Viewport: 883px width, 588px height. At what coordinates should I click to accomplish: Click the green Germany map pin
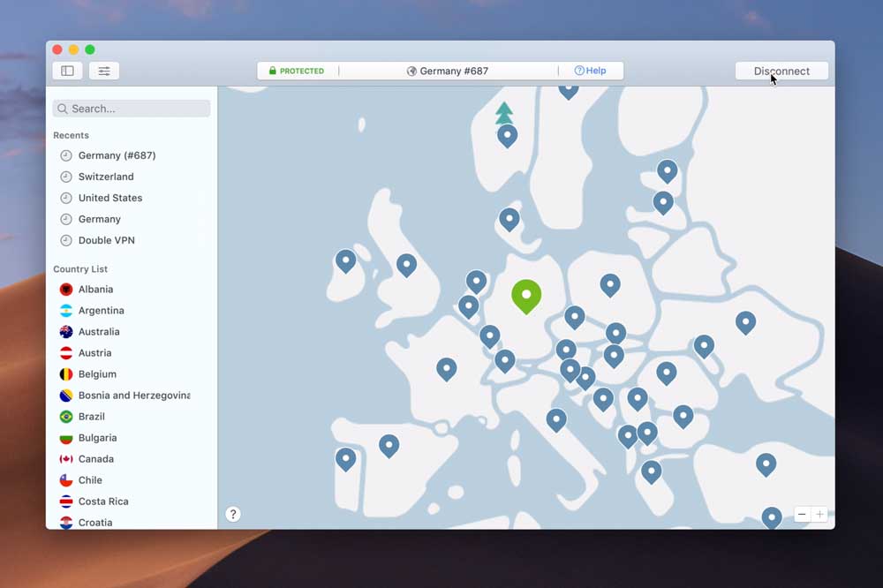click(x=526, y=297)
